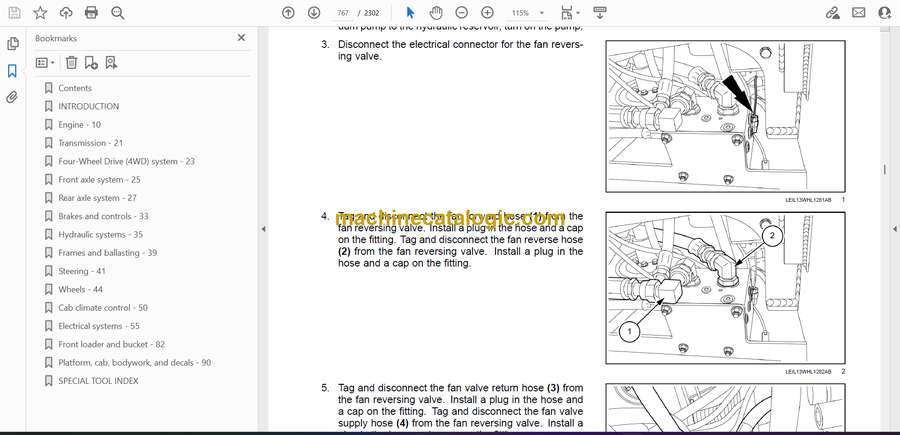Screen dimensions: 900x435
Task: Open the Electrical systems - 55 bookmark
Action: click(99, 326)
